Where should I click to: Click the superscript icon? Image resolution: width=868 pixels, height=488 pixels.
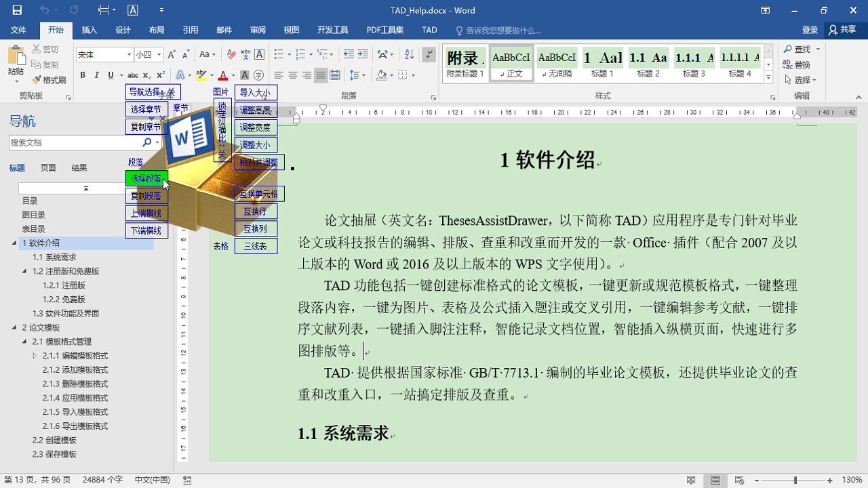click(160, 75)
